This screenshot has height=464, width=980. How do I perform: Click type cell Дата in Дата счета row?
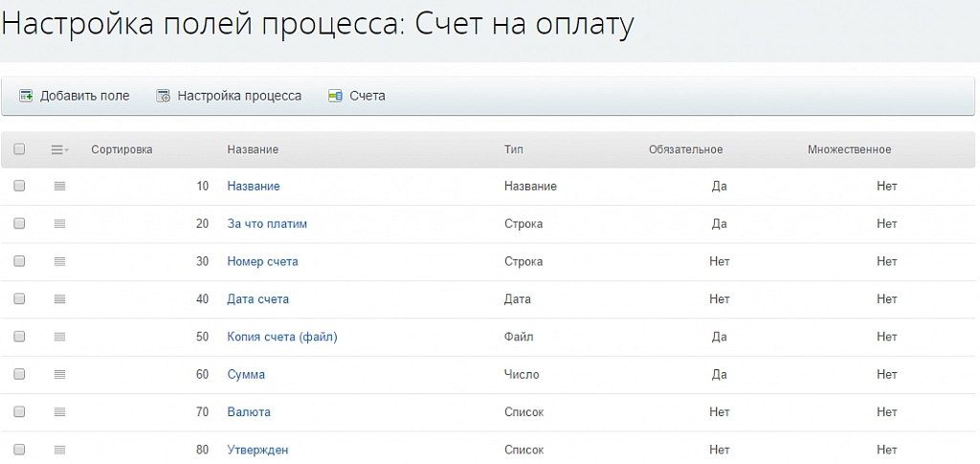click(518, 299)
